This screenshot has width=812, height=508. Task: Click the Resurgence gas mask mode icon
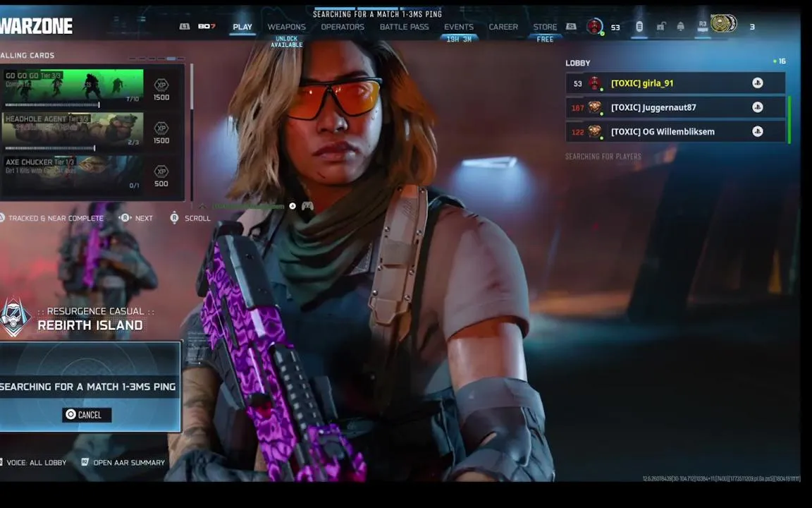click(x=14, y=317)
